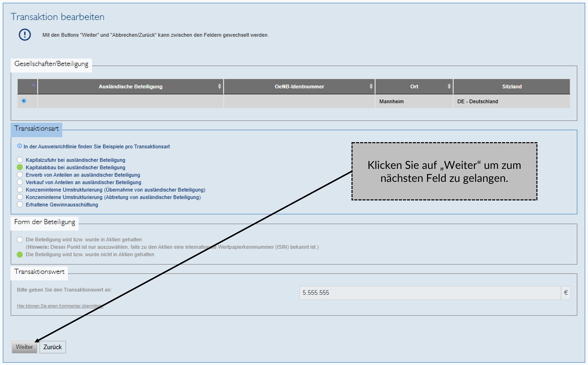
Task: Select Kapitalabbau bei ausländischer Beteiligung option
Action: [20, 167]
